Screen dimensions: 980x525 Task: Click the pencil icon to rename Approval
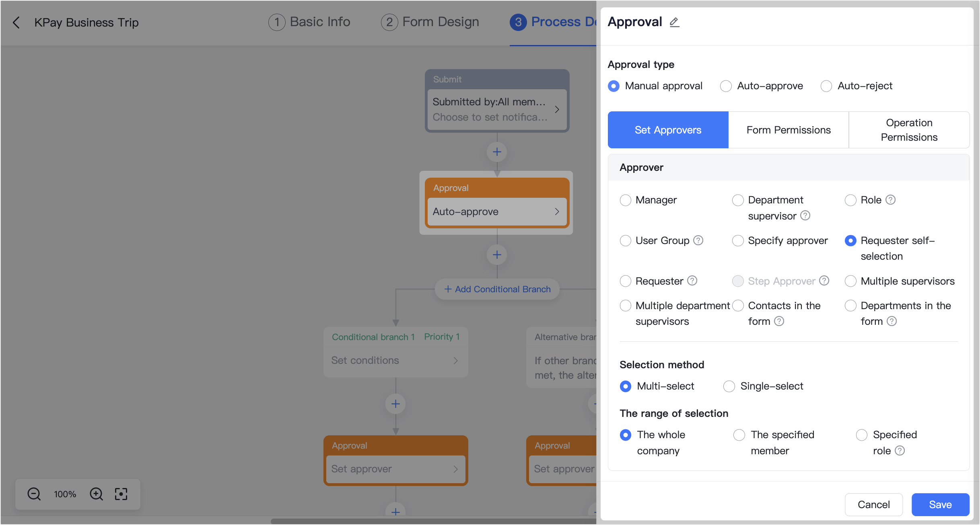(675, 23)
